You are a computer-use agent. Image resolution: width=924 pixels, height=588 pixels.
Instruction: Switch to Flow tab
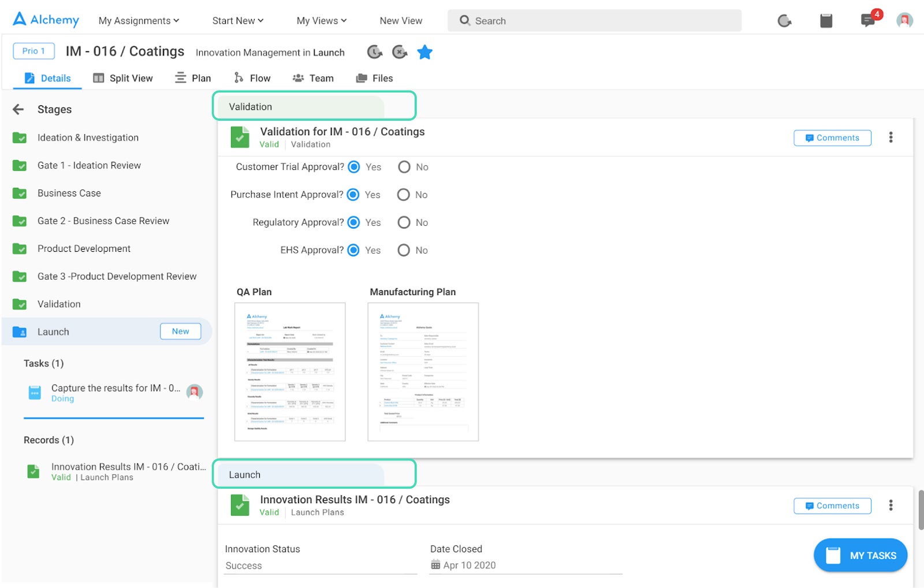pos(252,78)
